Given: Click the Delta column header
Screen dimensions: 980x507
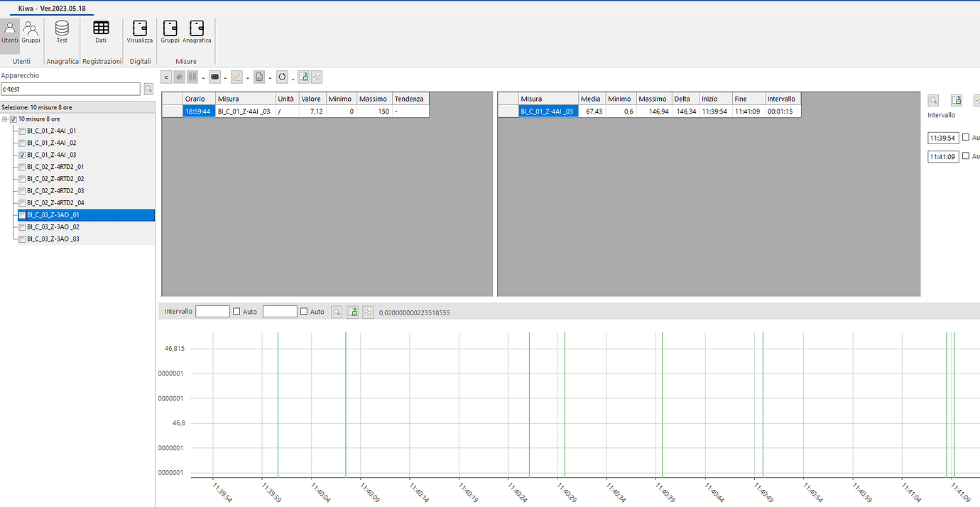Looking at the screenshot, I should [x=685, y=99].
